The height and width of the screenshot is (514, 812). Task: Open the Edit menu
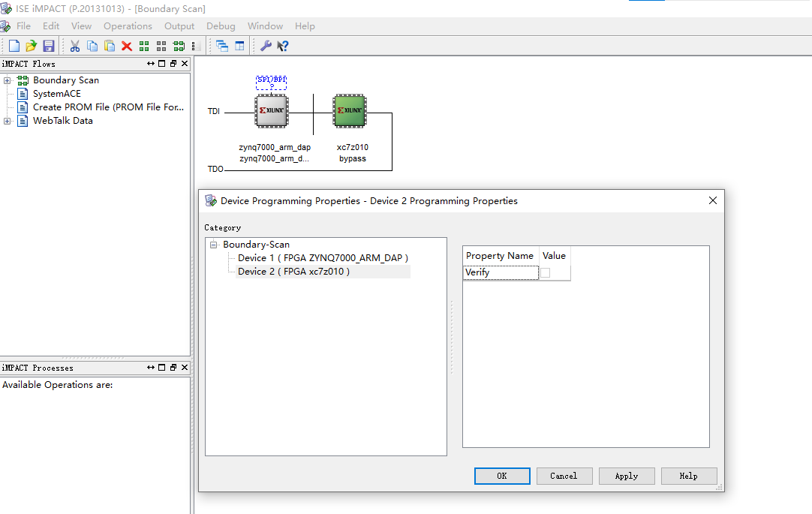51,26
